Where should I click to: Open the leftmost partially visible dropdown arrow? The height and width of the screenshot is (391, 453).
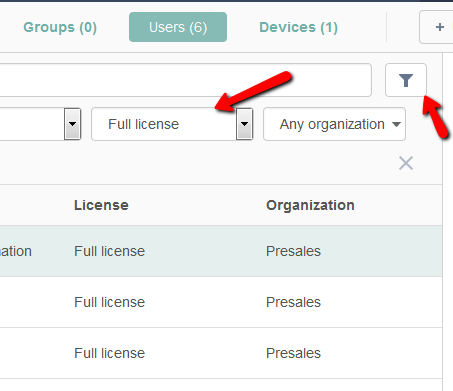click(72, 124)
